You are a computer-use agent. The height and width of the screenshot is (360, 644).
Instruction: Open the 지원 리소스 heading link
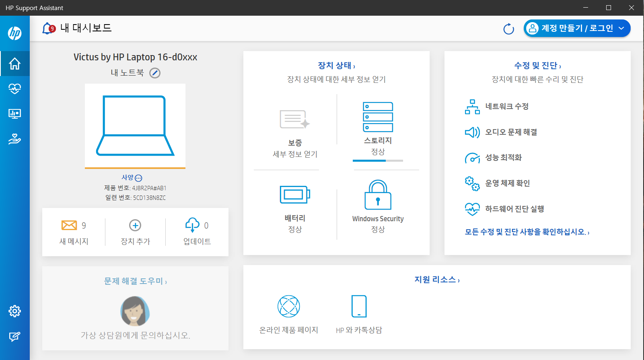tap(437, 280)
